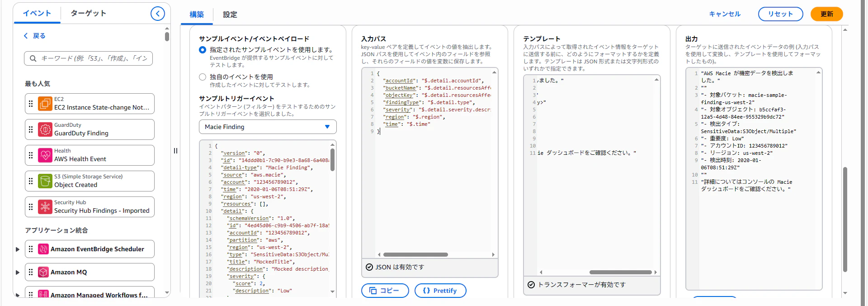Expand Amazon Managed Workflows tree arrow
The height and width of the screenshot is (306, 868).
click(x=18, y=295)
